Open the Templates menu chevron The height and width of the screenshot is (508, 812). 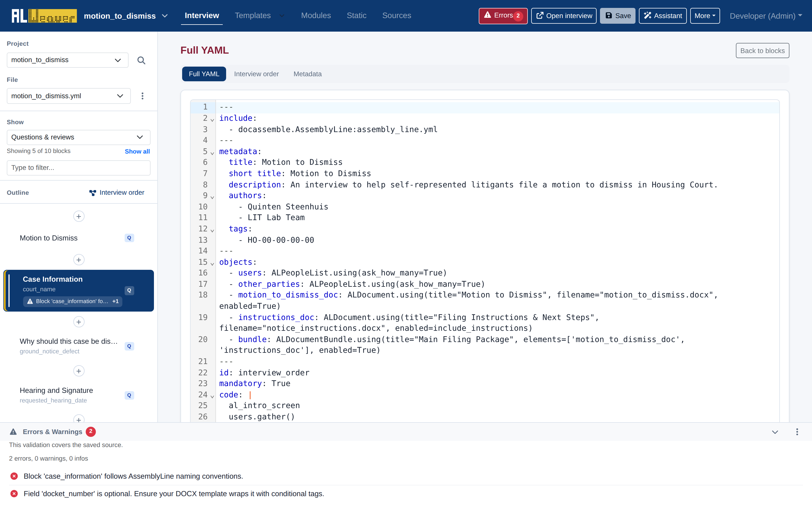tap(282, 16)
